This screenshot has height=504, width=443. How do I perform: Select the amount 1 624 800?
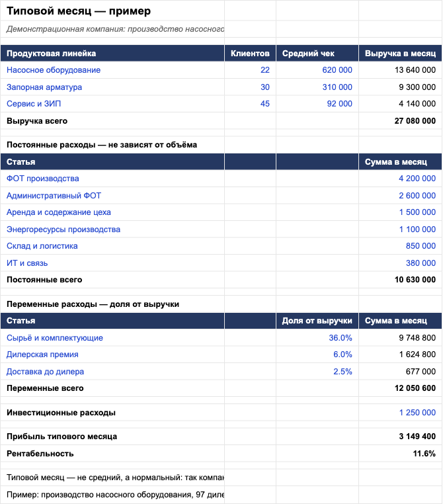[400, 355]
